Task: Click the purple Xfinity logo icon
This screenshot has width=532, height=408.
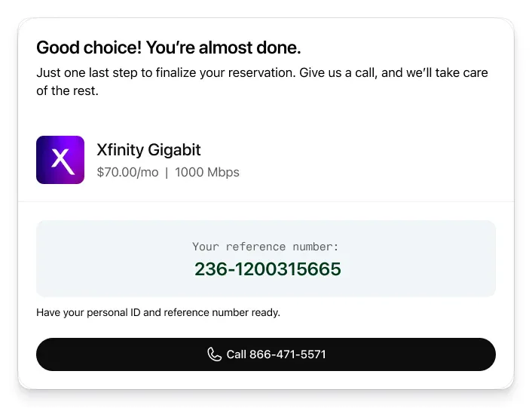Action: [60, 160]
